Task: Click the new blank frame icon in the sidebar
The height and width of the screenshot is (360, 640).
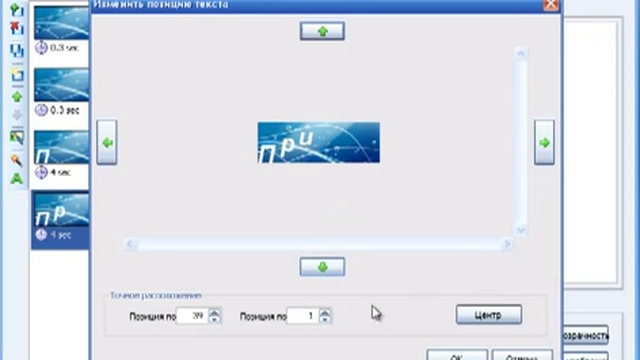Action: [x=17, y=75]
